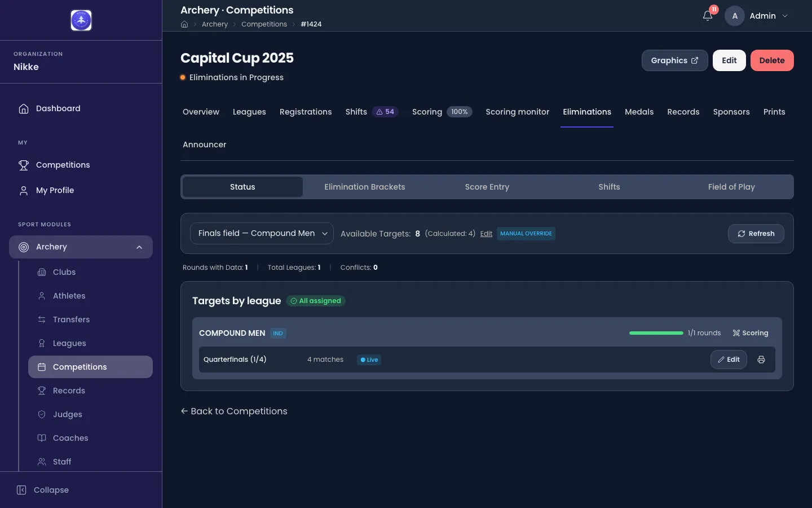Open Records in the Archery submenu

90,391
